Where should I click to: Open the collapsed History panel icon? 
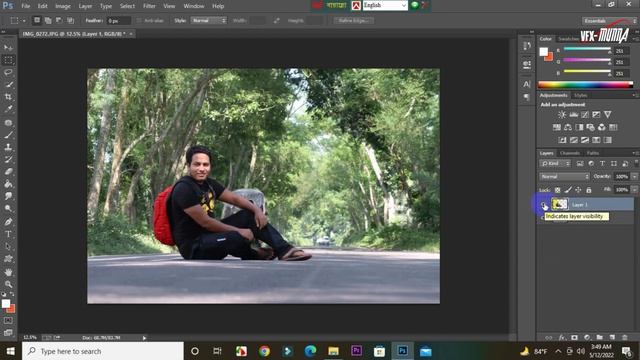(x=527, y=46)
